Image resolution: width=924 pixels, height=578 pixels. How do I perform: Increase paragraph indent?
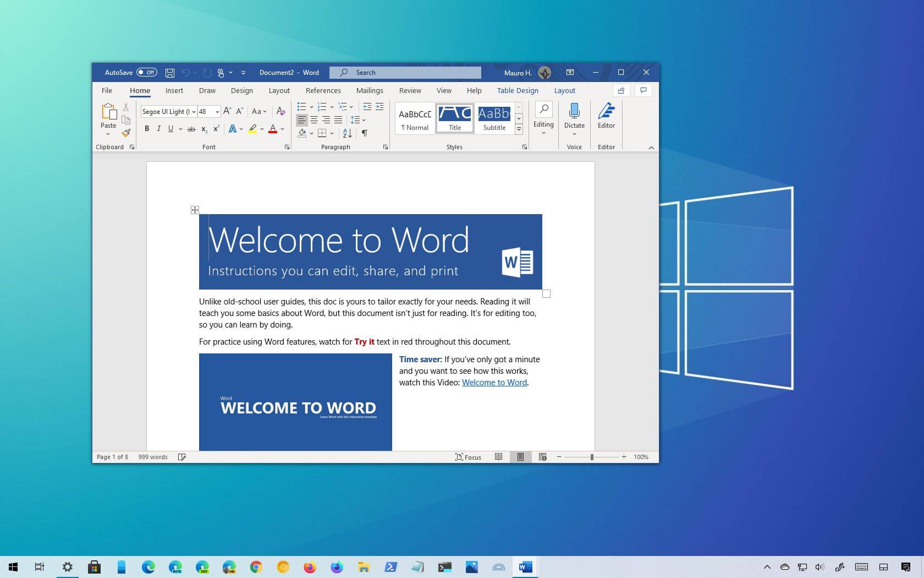point(380,107)
